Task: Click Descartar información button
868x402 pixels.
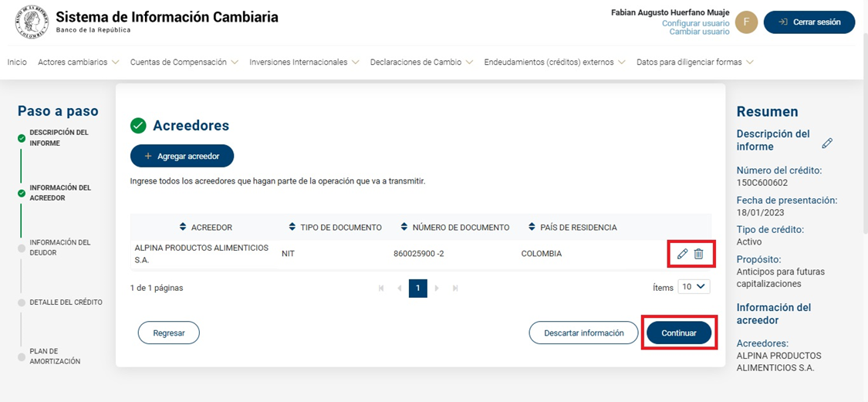Action: (583, 333)
